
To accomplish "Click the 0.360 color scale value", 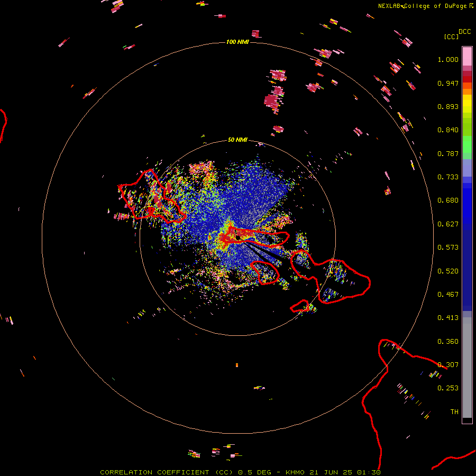I will 448,342.
